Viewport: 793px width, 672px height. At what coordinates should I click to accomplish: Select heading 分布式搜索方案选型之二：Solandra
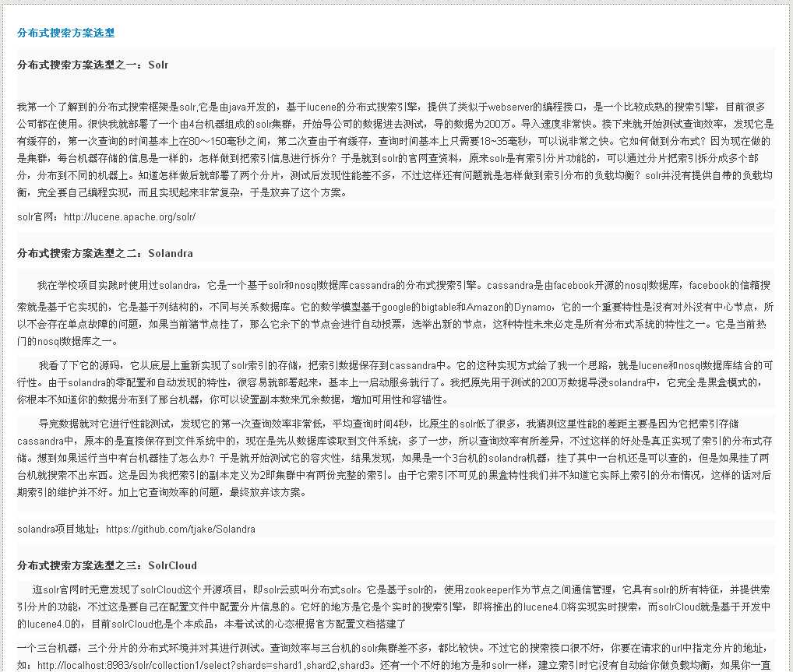point(104,253)
